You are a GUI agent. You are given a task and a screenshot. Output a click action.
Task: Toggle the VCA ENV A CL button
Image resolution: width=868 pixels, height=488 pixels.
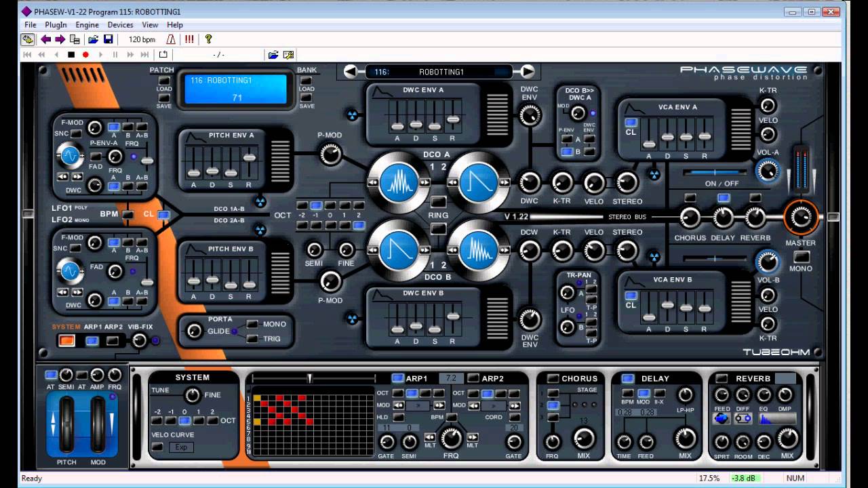pos(631,123)
